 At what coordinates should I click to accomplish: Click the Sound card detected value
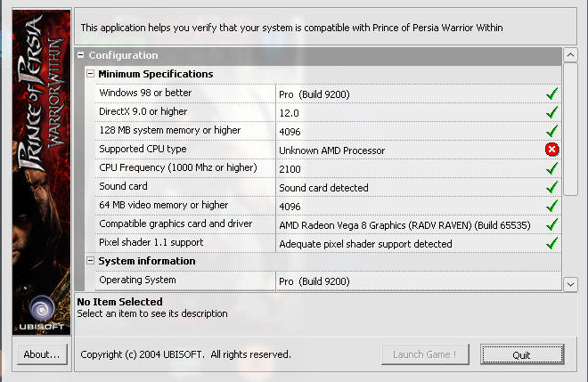(x=323, y=188)
